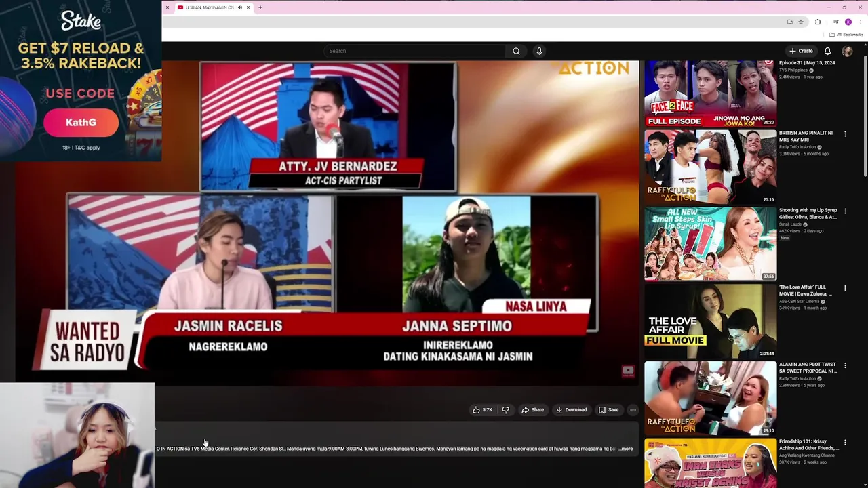The height and width of the screenshot is (488, 868).
Task: Like the video with 5.7K likes
Action: [483, 410]
